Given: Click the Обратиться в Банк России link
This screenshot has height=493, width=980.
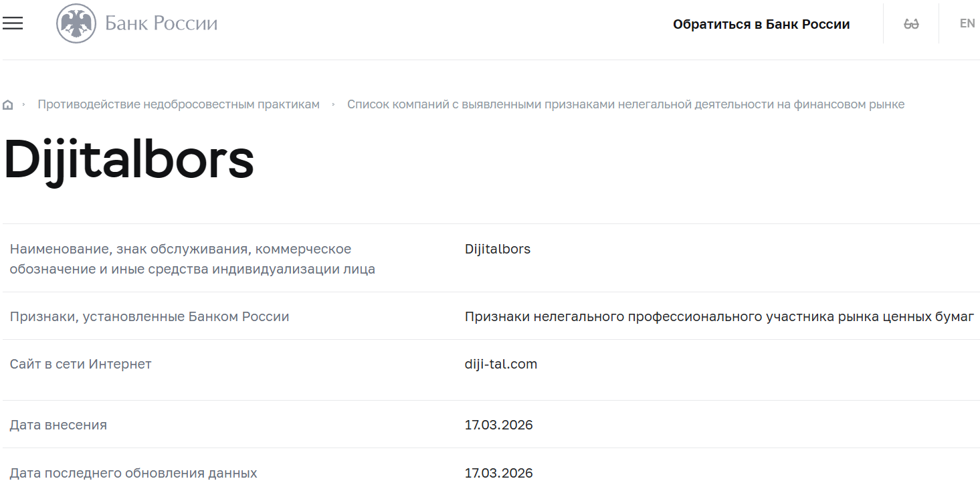Looking at the screenshot, I should tap(762, 23).
